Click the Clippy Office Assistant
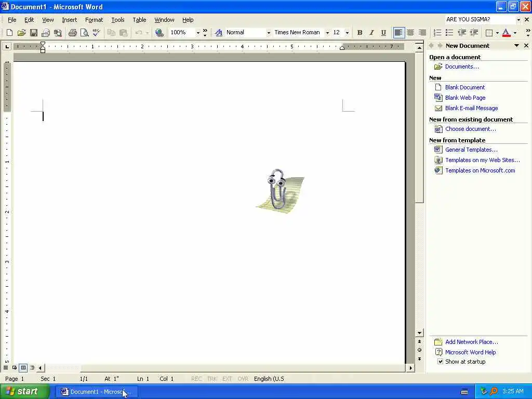The image size is (532, 399). tap(280, 191)
